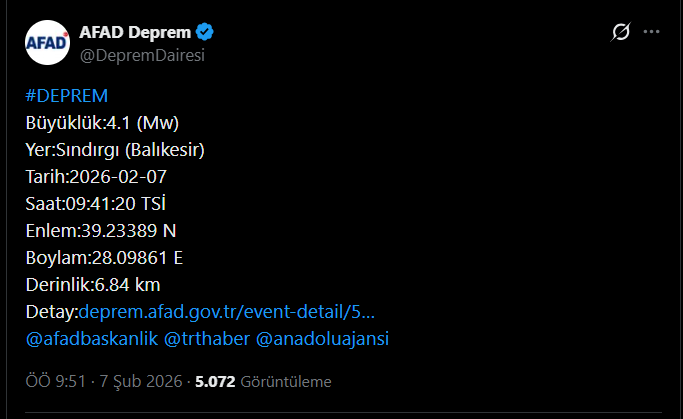Click the Büyüklük:4.1 (Mw) line
The width and height of the screenshot is (683, 419).
tap(102, 123)
